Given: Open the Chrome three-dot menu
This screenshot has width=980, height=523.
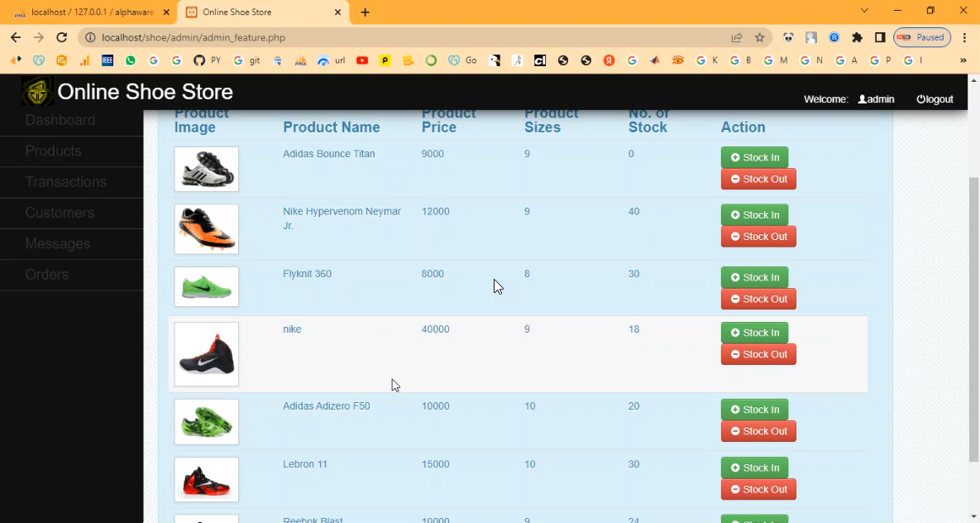Looking at the screenshot, I should (x=964, y=37).
